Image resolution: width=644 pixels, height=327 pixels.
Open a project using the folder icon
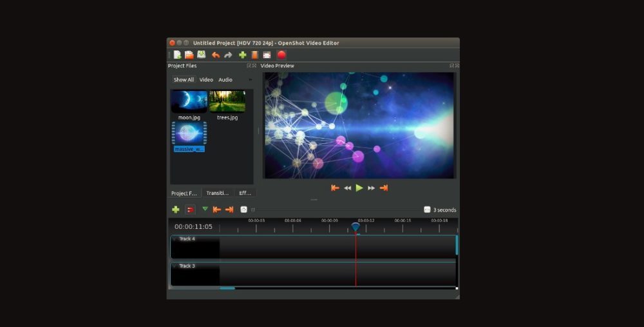coord(189,55)
